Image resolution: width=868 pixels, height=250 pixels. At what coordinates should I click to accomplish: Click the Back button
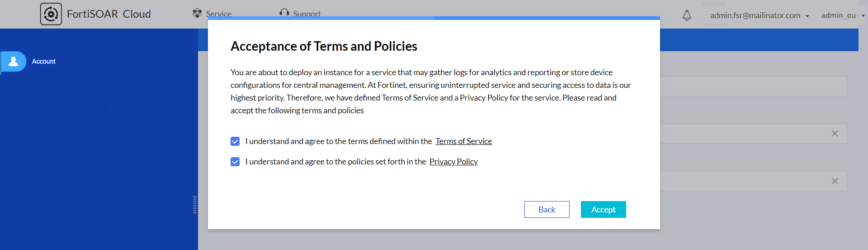tap(547, 209)
